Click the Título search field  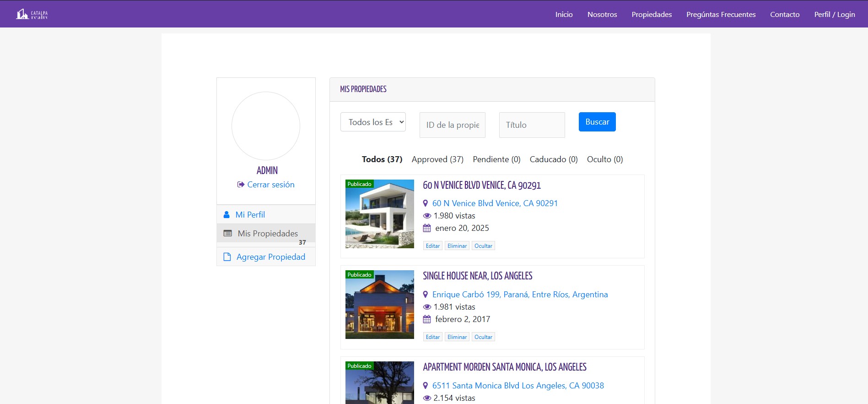(532, 125)
